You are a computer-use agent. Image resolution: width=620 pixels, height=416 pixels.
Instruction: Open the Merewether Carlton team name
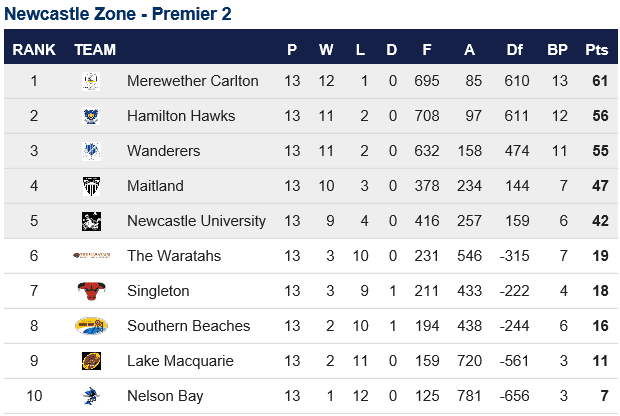coord(193,81)
